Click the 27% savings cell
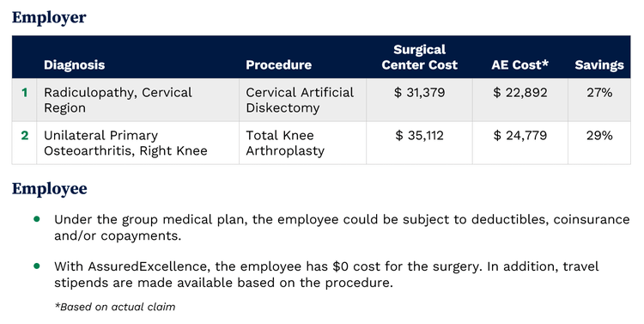The width and height of the screenshot is (644, 324). 599,100
